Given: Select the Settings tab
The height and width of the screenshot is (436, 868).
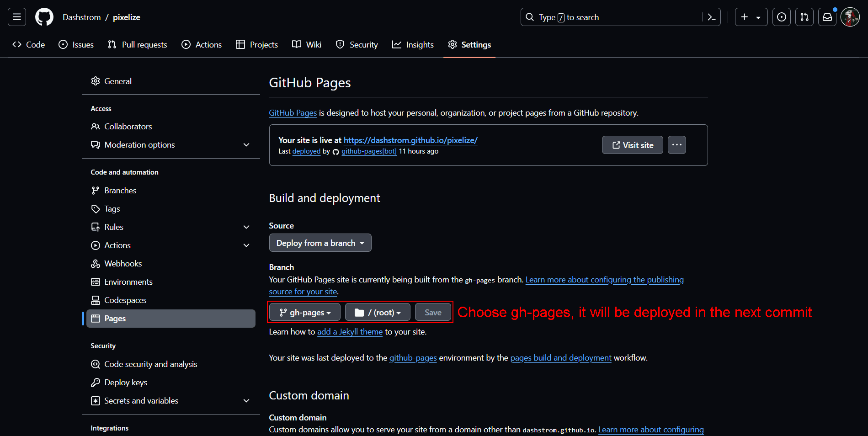Looking at the screenshot, I should point(469,44).
